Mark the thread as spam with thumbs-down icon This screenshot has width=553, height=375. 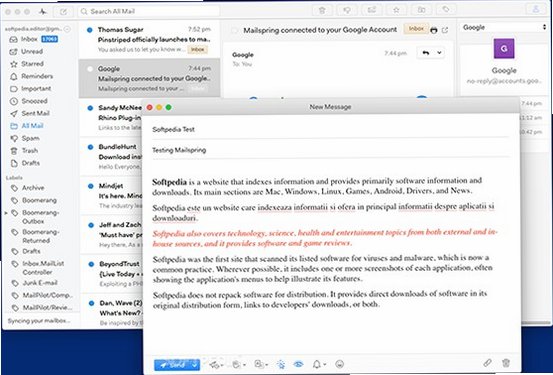tap(347, 10)
